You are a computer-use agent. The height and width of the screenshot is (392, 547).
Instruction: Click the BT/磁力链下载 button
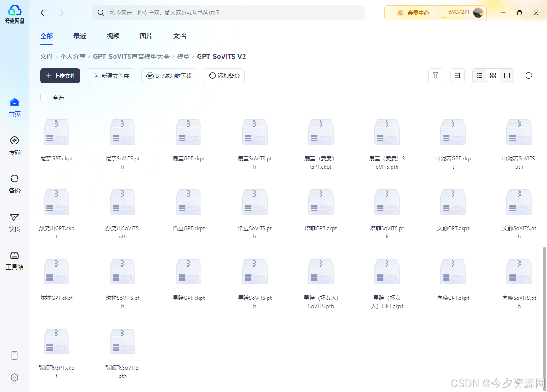[x=169, y=76]
